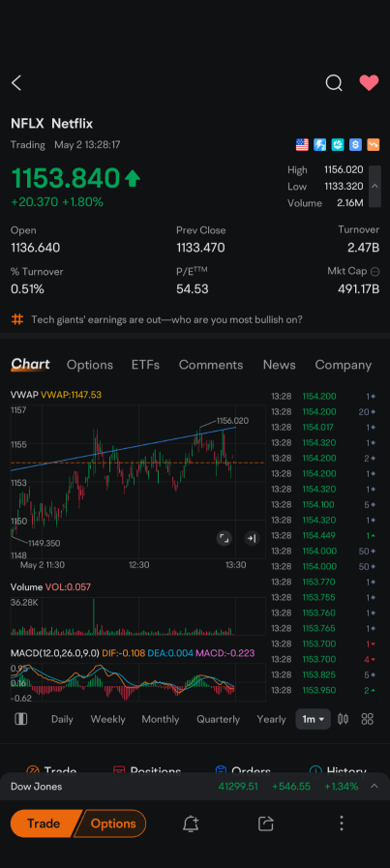The height and width of the screenshot is (868, 390).
Task: Tap the blue lightning bolt badge icon
Action: (319, 145)
